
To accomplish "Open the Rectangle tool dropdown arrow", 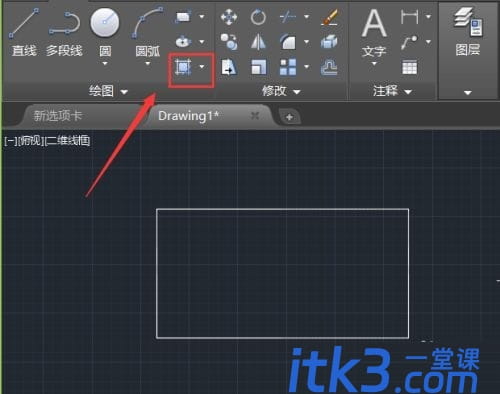I will click(202, 16).
